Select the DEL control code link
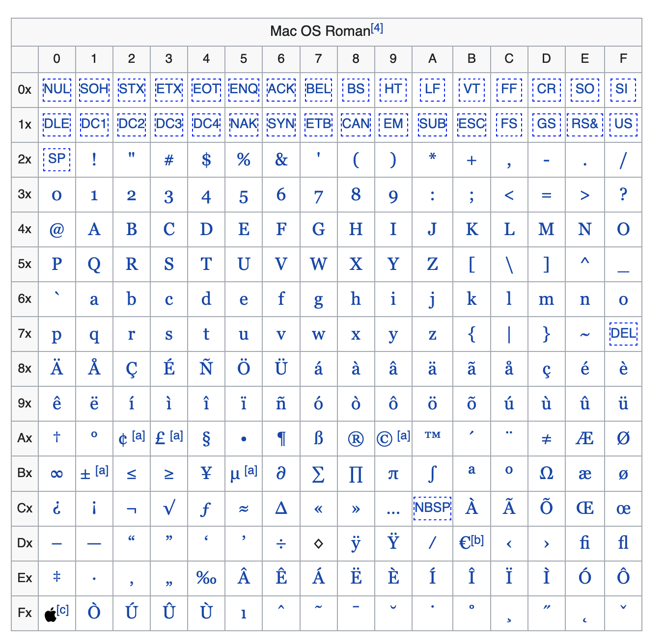The image size is (665, 644). coord(623,334)
